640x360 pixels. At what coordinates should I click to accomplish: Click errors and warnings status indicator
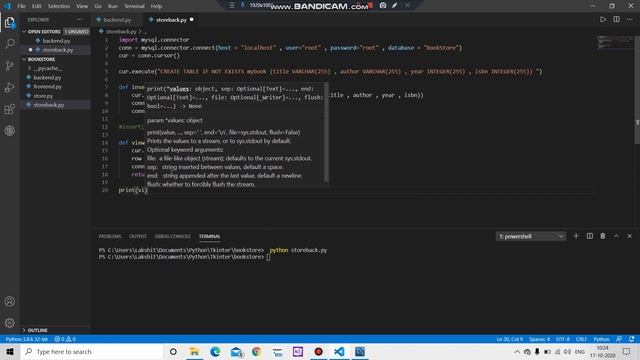click(x=65, y=339)
